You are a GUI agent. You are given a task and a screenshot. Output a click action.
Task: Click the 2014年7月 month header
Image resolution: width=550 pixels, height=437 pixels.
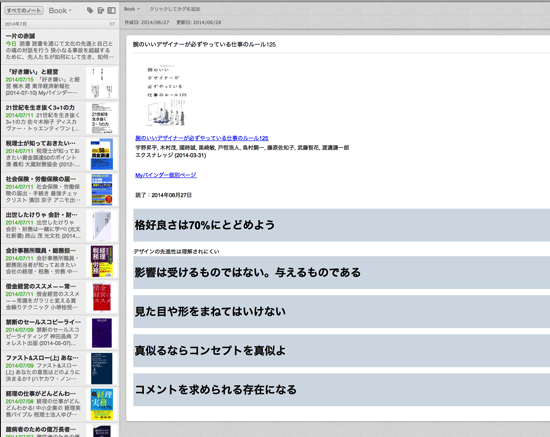pyautogui.click(x=16, y=24)
